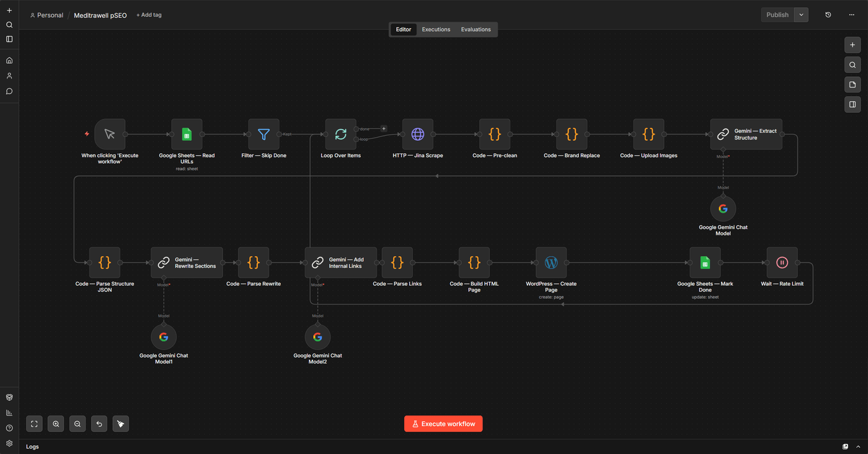Screen dimensions: 868x454
Task: Switch to the Editor tab
Action: click(404, 29)
